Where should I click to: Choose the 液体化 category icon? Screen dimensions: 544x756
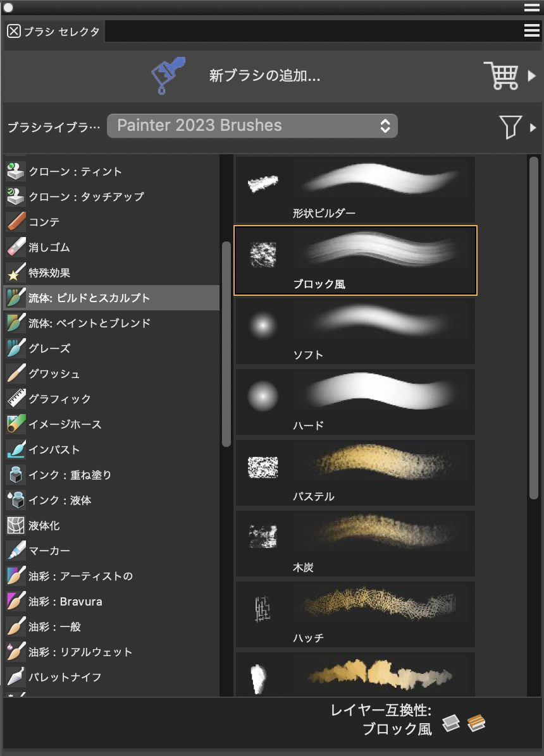click(x=16, y=525)
